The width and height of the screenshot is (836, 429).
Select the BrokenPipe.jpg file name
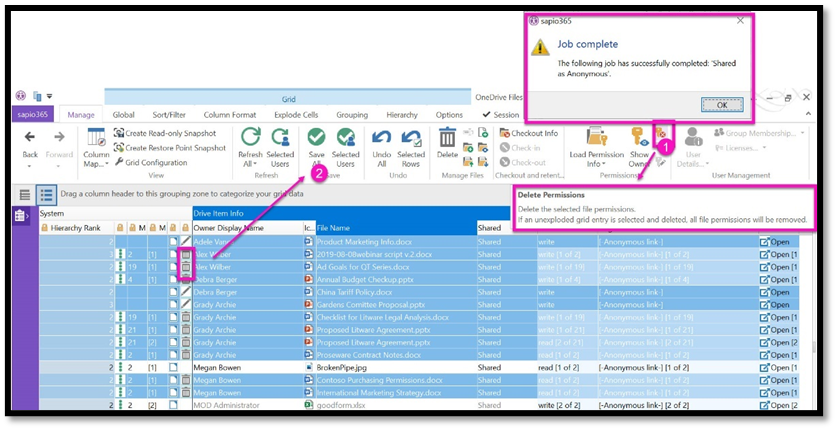coord(341,368)
